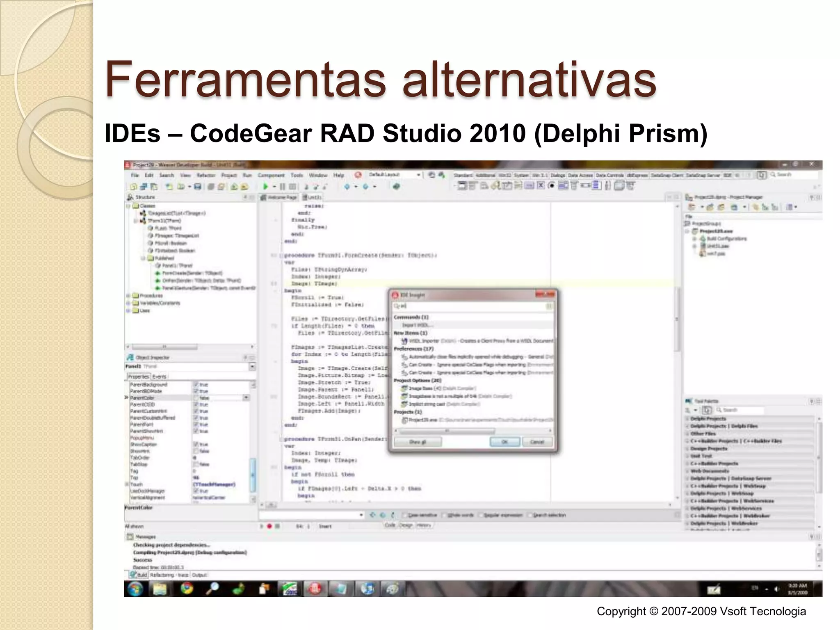The width and height of the screenshot is (840, 630).
Task: Click the green Run arrow in toolbar
Action: coord(265,187)
